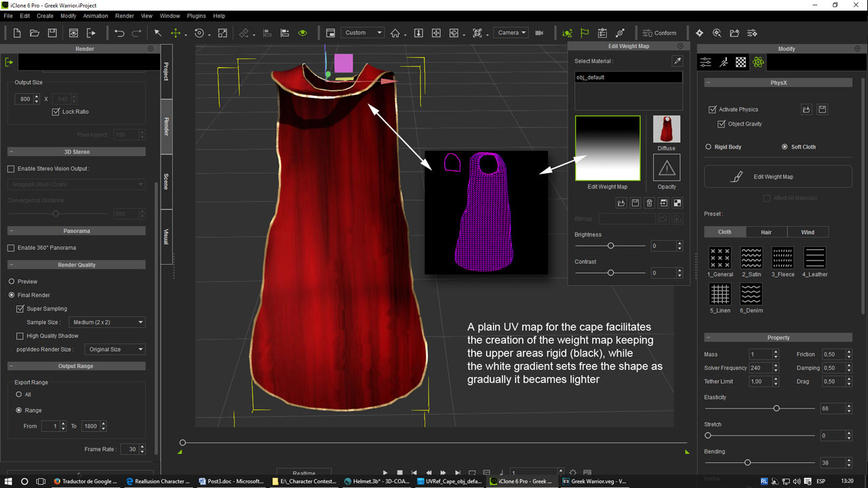The image size is (868, 488).
Task: Click the Home view icon
Action: [395, 33]
